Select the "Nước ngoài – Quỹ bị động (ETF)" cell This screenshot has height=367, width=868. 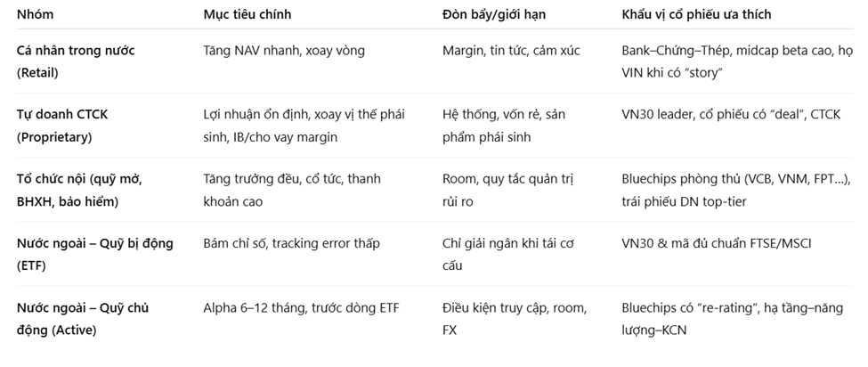(94, 254)
